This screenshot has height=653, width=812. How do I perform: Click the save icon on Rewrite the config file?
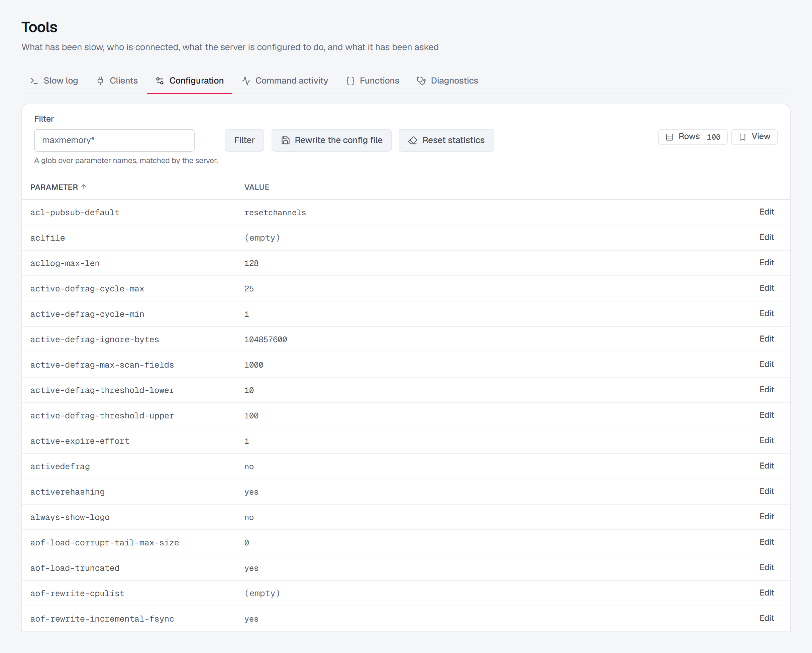coord(286,140)
